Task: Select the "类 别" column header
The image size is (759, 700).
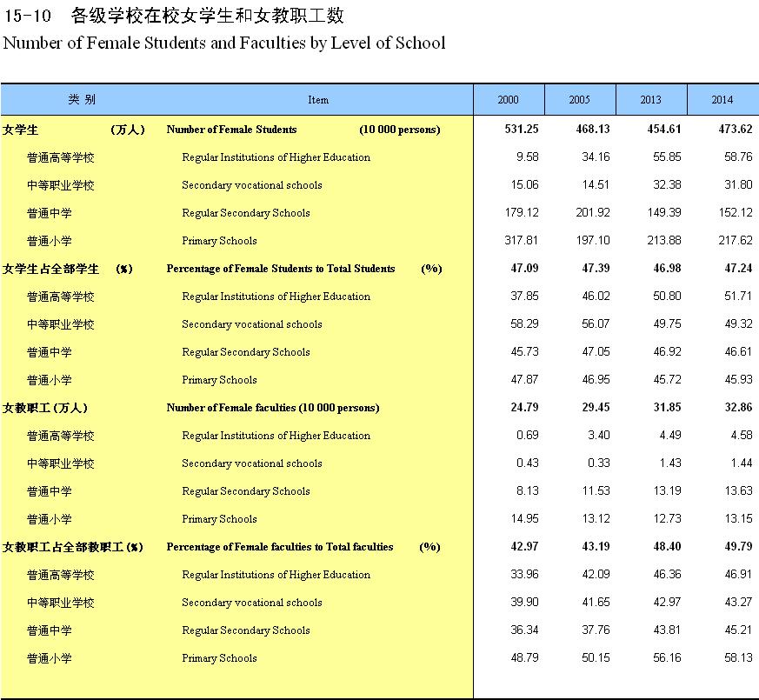Action: (82, 99)
